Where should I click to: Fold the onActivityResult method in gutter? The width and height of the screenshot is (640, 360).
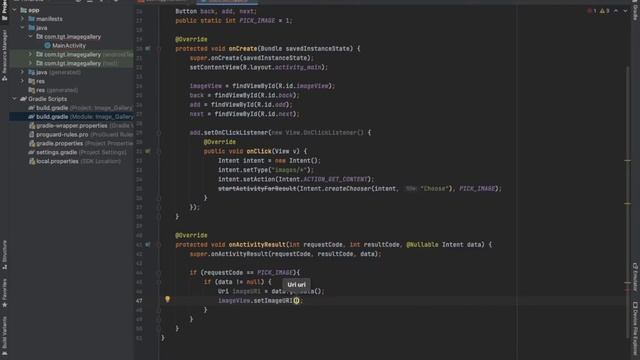tap(159, 244)
